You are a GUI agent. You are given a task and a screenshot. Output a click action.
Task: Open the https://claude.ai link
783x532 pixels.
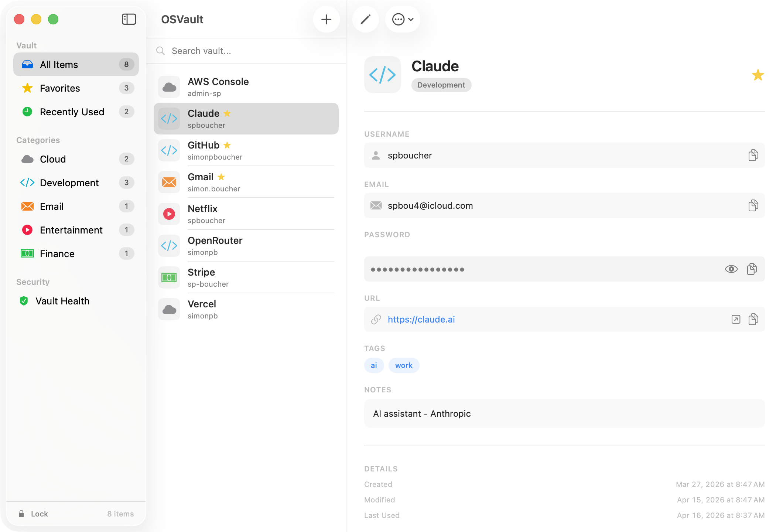click(x=421, y=319)
